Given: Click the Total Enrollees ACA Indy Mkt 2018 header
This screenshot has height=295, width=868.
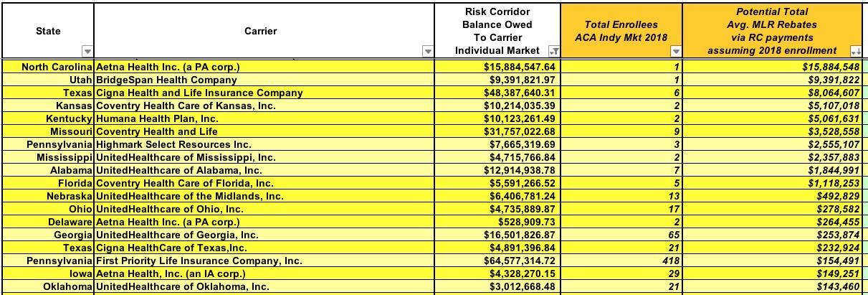Looking at the screenshot, I should click(621, 31).
